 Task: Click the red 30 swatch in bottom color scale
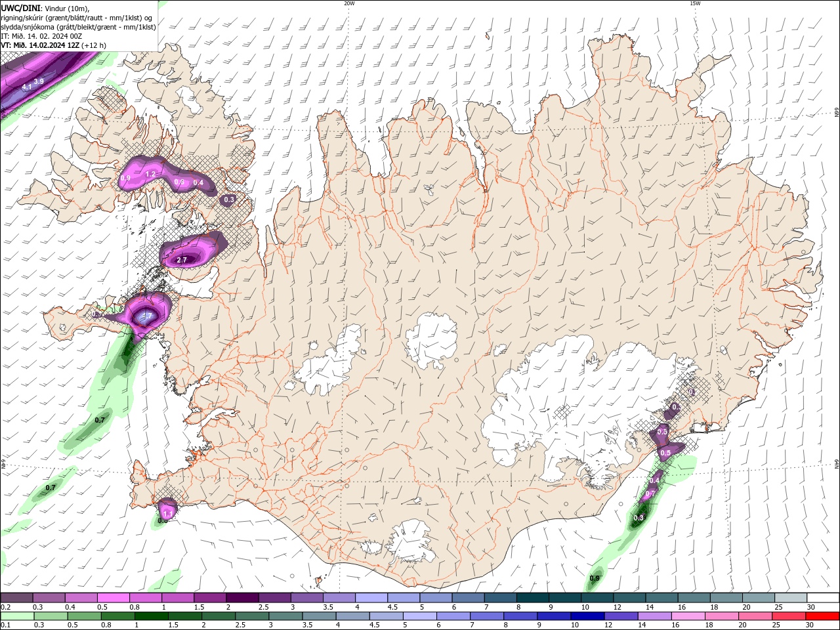pyautogui.click(x=823, y=616)
